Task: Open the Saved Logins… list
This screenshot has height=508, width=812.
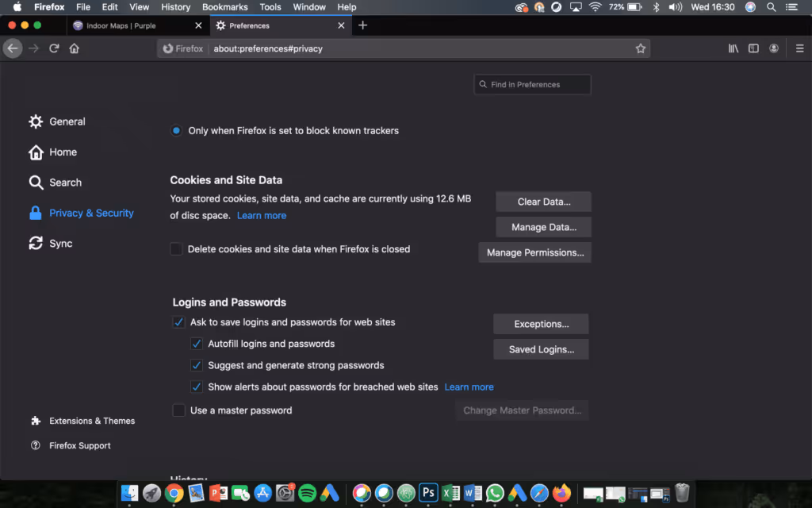Action: (541, 349)
